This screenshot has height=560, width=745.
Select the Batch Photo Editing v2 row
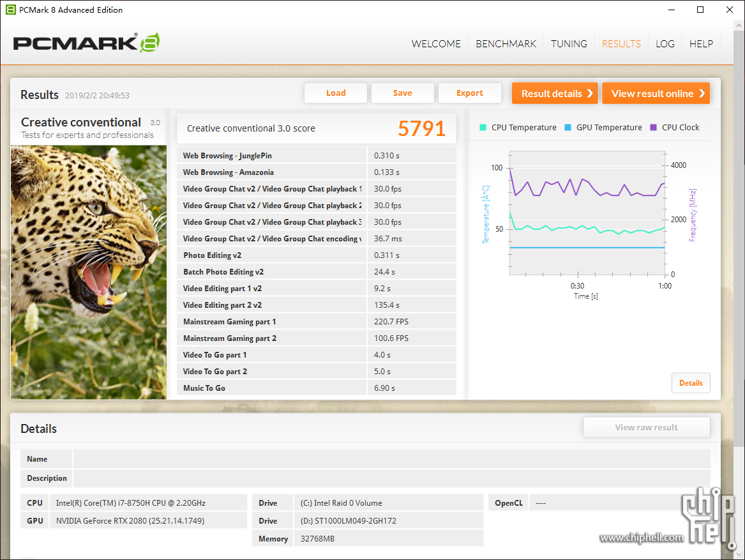pyautogui.click(x=317, y=272)
